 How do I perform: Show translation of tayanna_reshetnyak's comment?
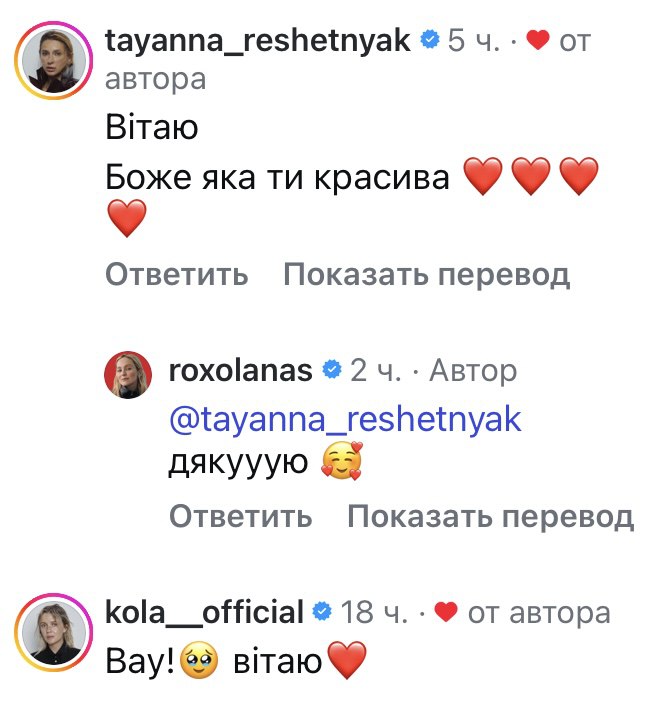427,273
